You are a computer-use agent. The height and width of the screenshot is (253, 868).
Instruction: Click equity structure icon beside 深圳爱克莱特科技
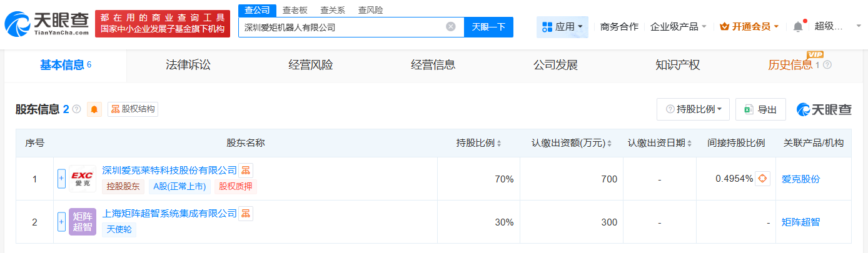click(x=246, y=170)
